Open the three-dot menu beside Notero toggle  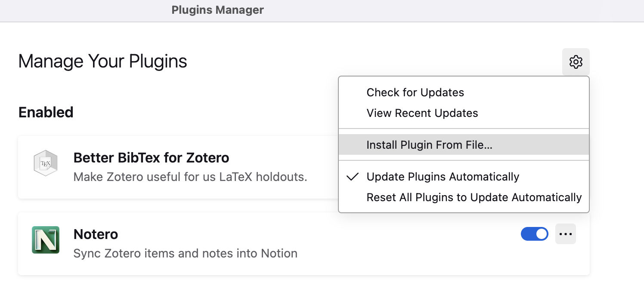coord(566,233)
